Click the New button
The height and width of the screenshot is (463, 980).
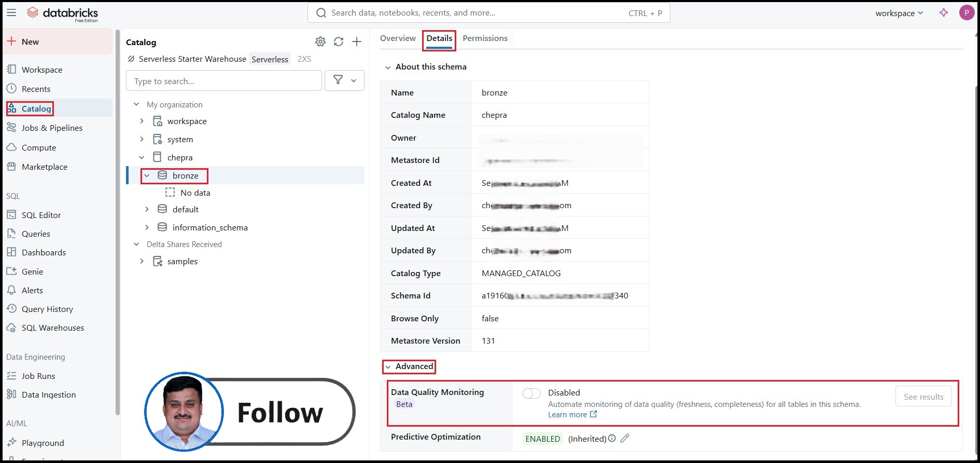[58, 42]
